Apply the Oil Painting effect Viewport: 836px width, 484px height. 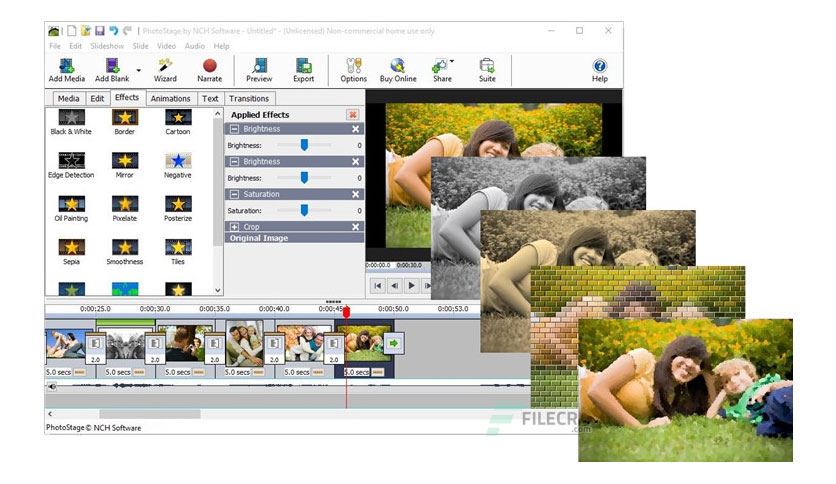(71, 208)
